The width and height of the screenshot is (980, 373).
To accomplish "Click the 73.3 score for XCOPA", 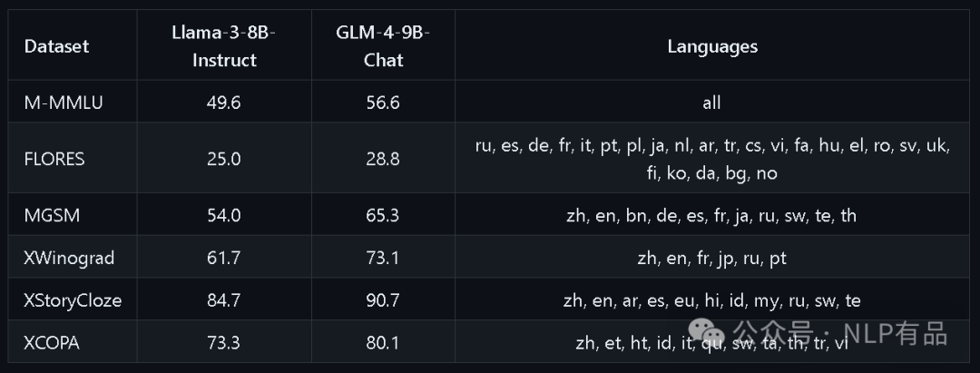I will point(223,343).
